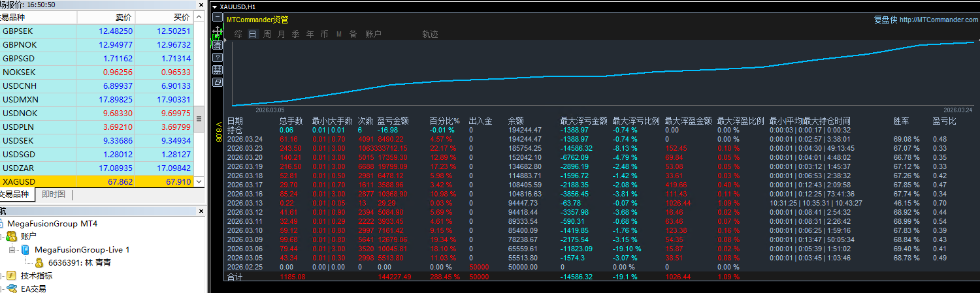This screenshot has height=293, width=980.
Task: Select the MegaFusionGroup MT4 root item
Action: tap(52, 223)
